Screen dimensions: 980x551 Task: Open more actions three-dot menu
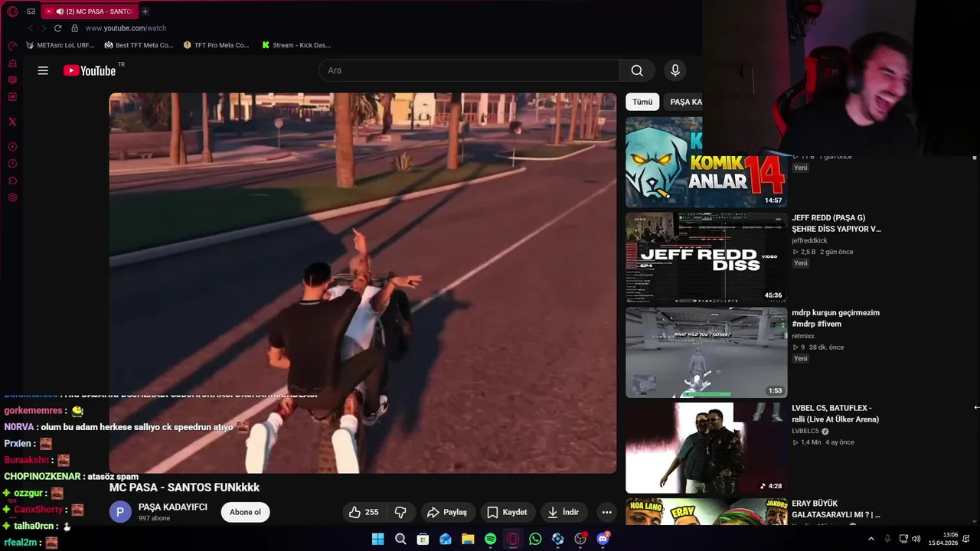pyautogui.click(x=606, y=512)
